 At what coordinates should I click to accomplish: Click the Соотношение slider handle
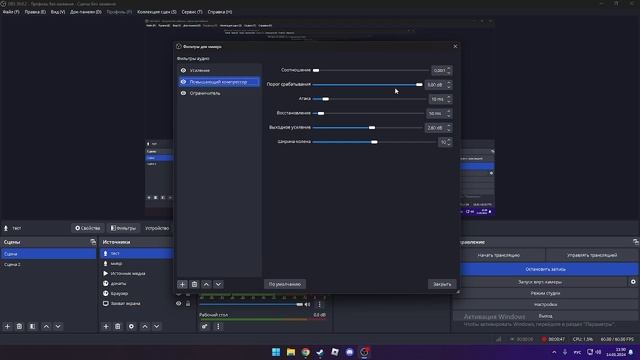[316, 70]
